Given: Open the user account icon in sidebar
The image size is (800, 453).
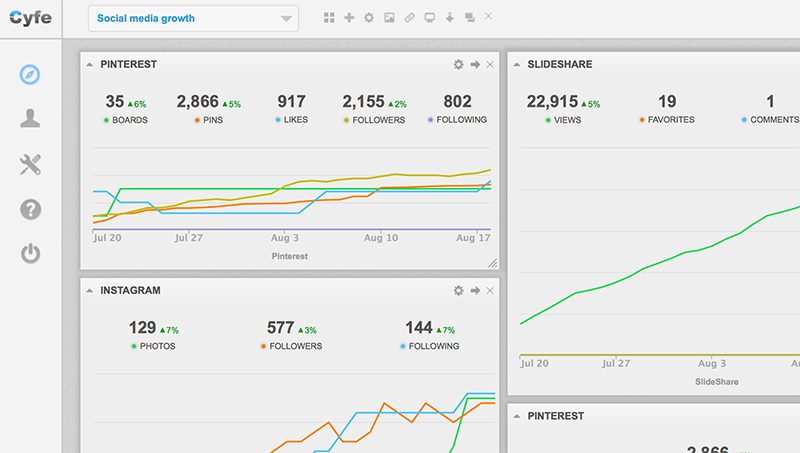Looking at the screenshot, I should pyautogui.click(x=30, y=118).
